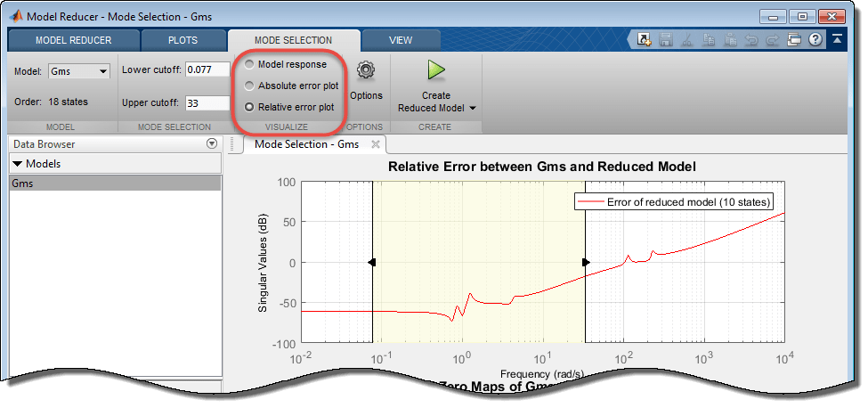Activate the Mode Selection - Gms document tab
This screenshot has width=868, height=408.
pyautogui.click(x=306, y=144)
